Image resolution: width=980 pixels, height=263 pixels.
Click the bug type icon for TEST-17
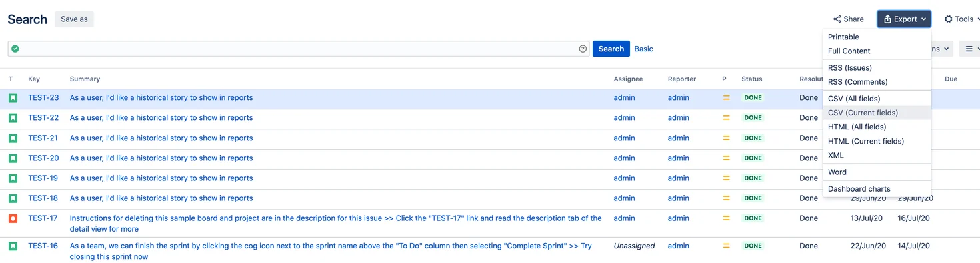click(x=13, y=218)
